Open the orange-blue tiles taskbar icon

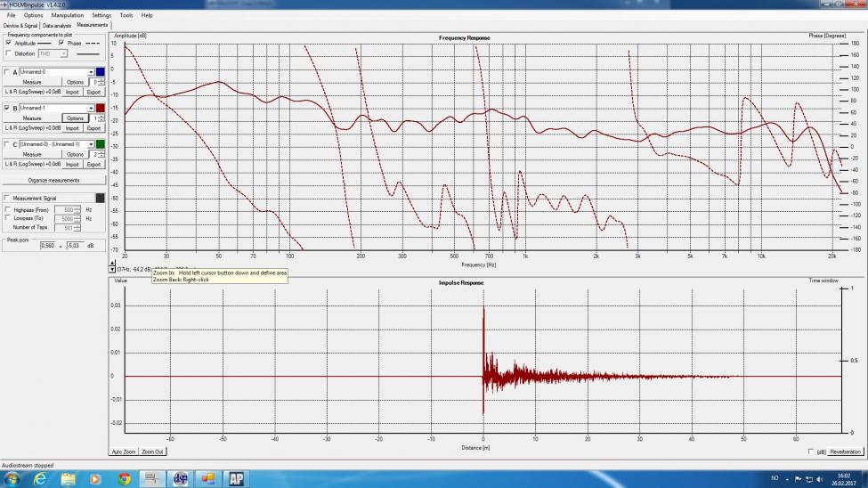[208, 478]
